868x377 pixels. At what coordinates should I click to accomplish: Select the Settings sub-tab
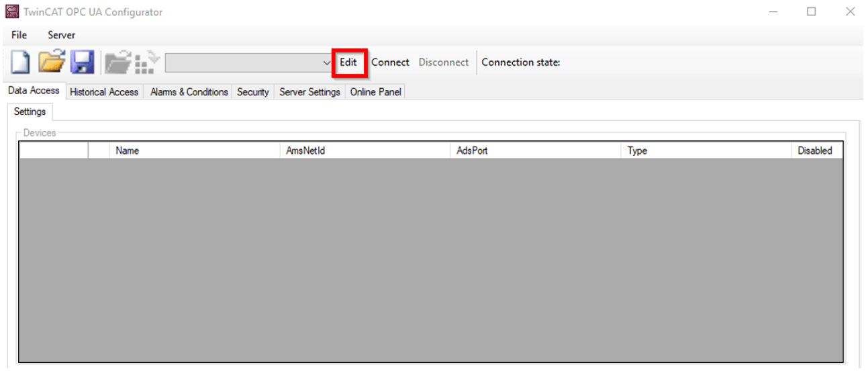tap(30, 112)
